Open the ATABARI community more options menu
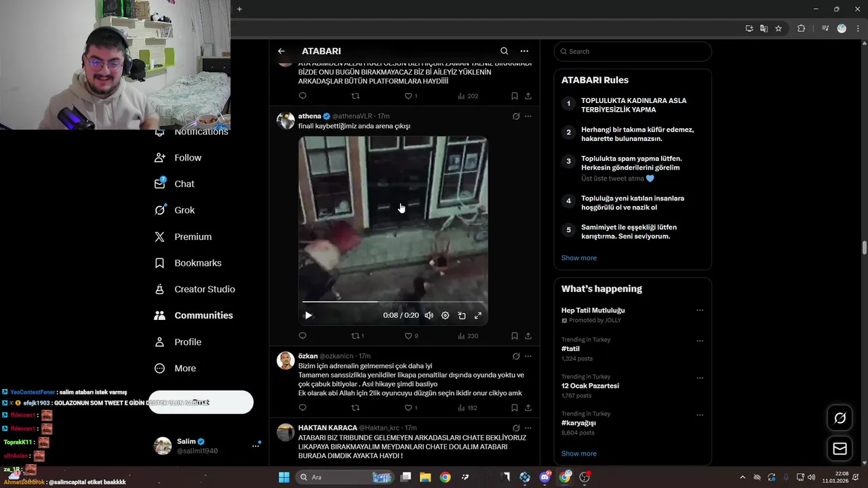This screenshot has width=868, height=488. 524,51
